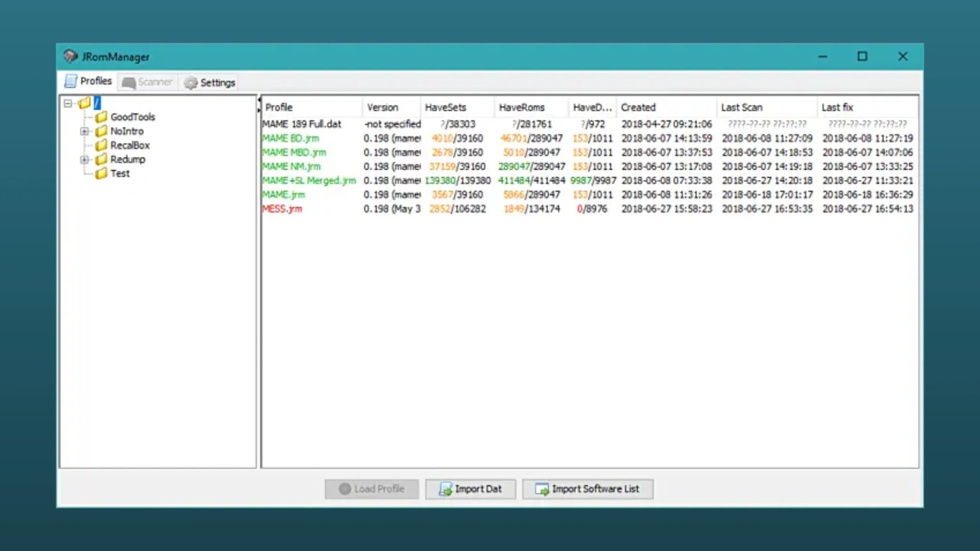Click the Redump folder icon
Image resolution: width=980 pixels, height=551 pixels.
point(101,159)
